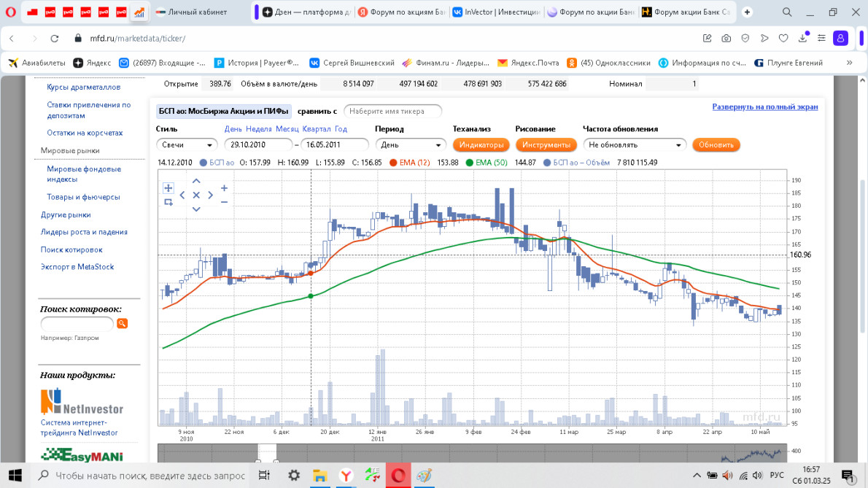Screen dimensions: 868x488
Task: Pan chart left with left arrow
Action: [182, 195]
